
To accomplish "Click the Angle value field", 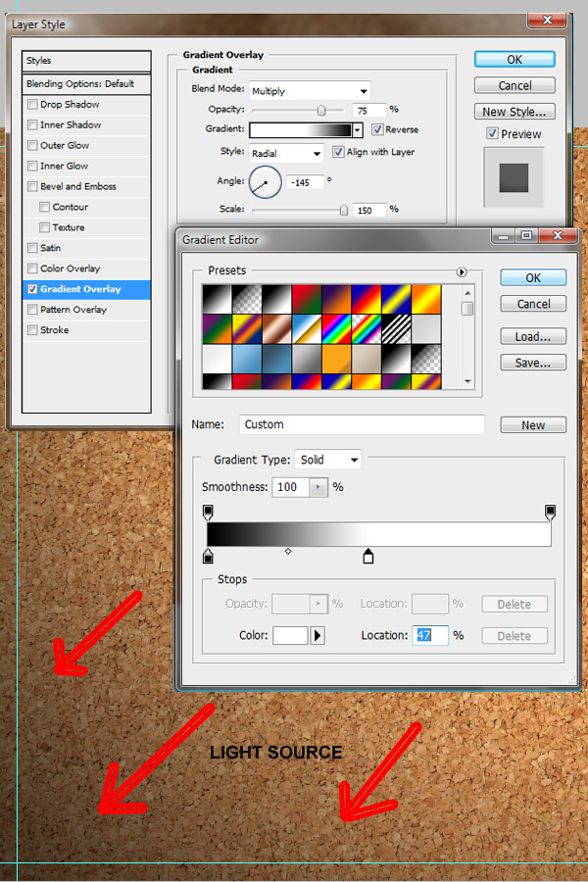I will point(305,183).
